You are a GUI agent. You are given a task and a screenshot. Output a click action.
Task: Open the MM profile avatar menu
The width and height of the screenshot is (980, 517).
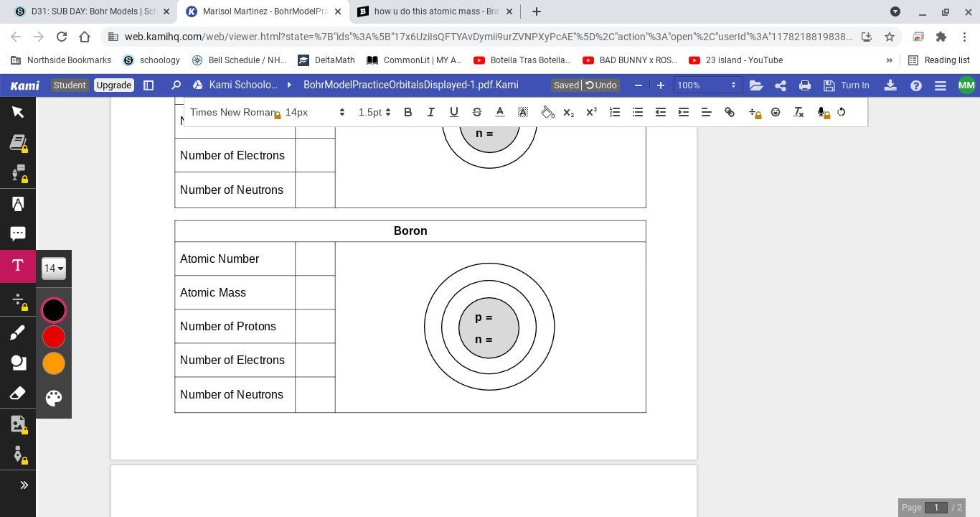966,85
